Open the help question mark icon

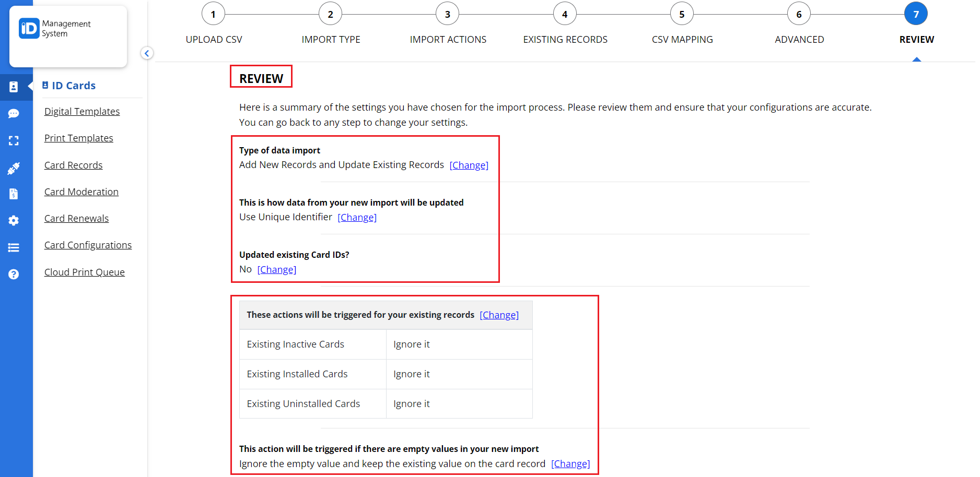click(14, 275)
